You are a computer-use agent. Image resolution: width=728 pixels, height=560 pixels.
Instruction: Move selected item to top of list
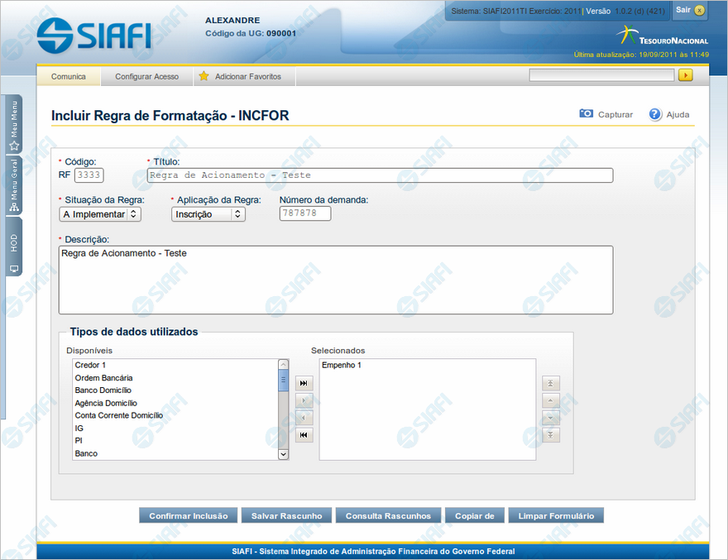[x=551, y=383]
